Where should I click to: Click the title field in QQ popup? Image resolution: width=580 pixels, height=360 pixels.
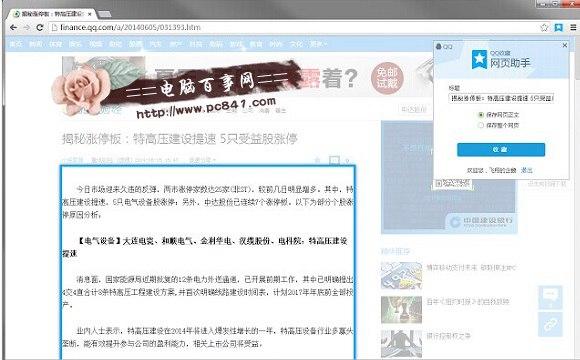pyautogui.click(x=501, y=98)
